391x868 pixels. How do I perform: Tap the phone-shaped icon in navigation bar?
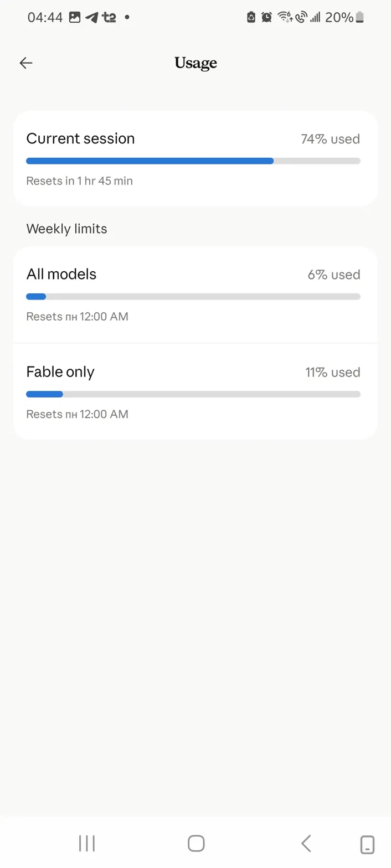coord(367,845)
